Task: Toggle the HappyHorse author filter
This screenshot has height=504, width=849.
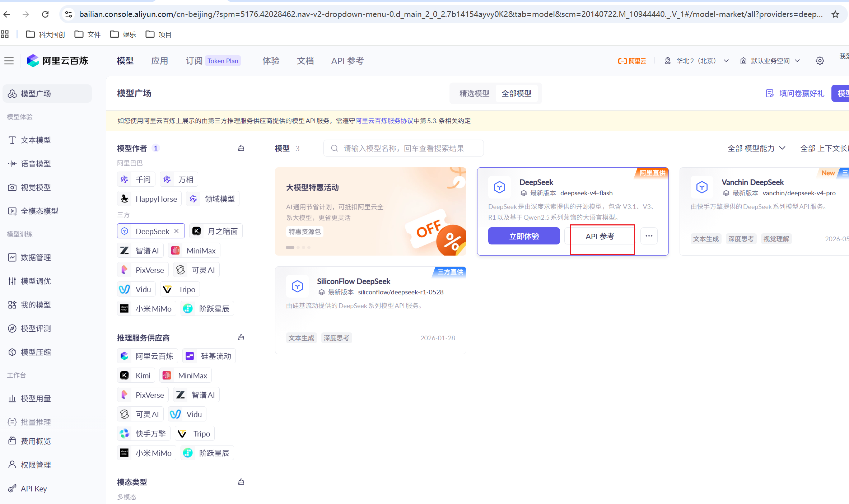Action: pyautogui.click(x=149, y=199)
